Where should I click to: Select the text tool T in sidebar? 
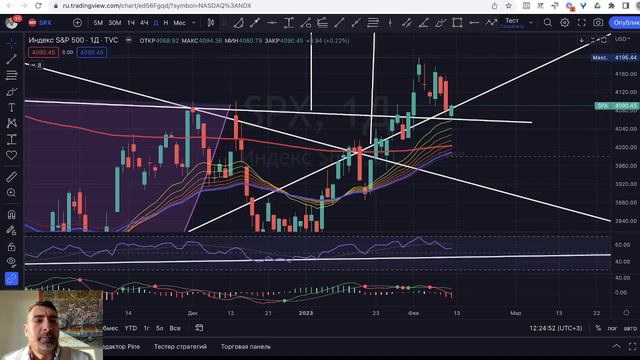[x=11, y=107]
